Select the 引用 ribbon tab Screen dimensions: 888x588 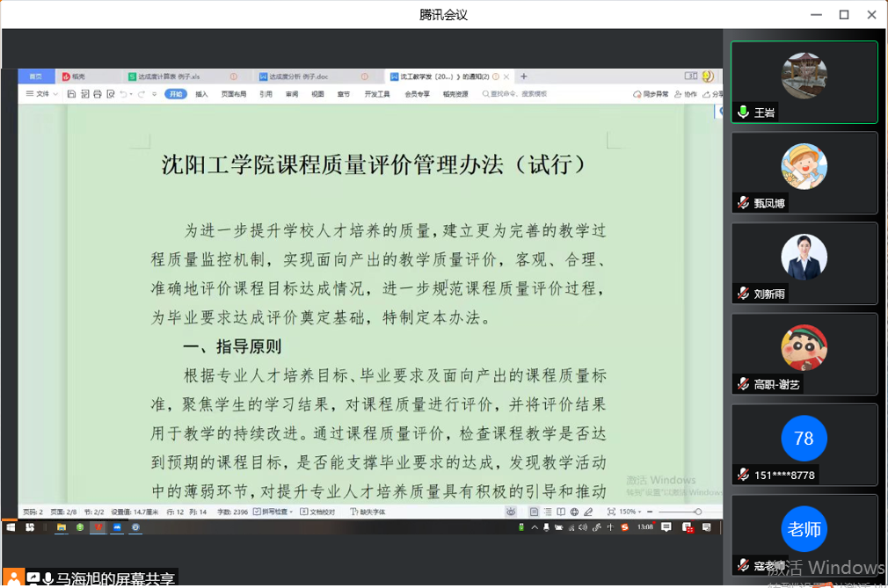coord(266,94)
